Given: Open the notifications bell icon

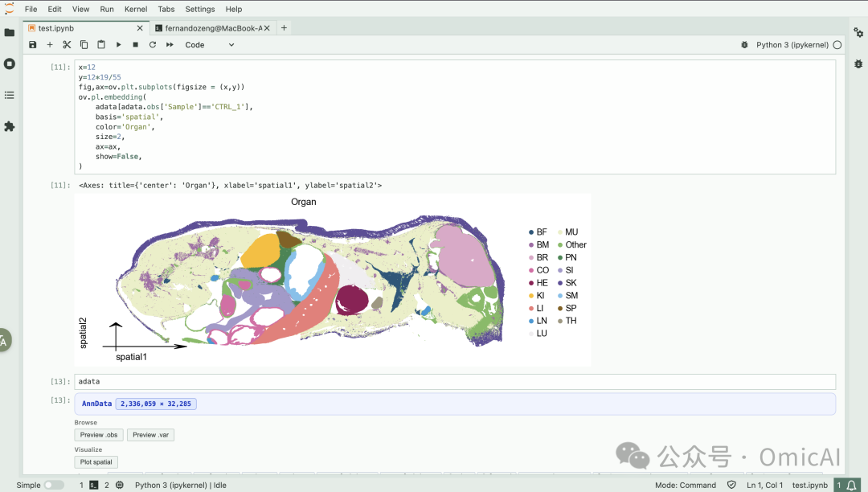Looking at the screenshot, I should [852, 486].
